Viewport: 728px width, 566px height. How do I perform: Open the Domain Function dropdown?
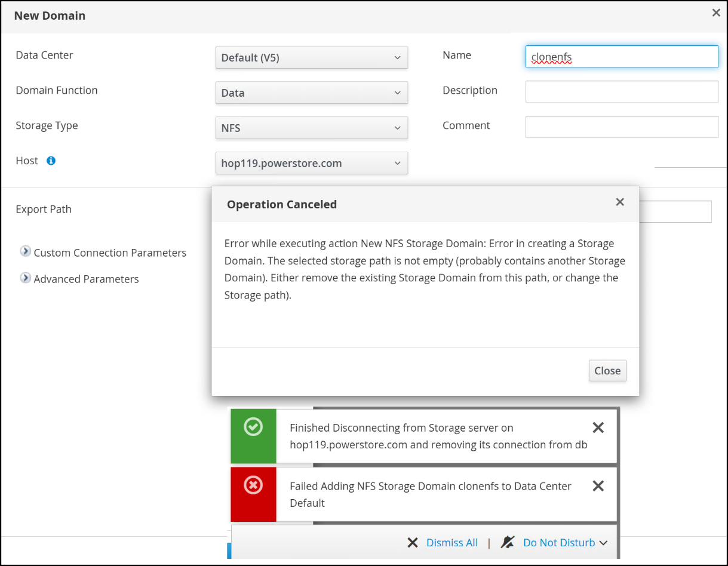tap(312, 93)
